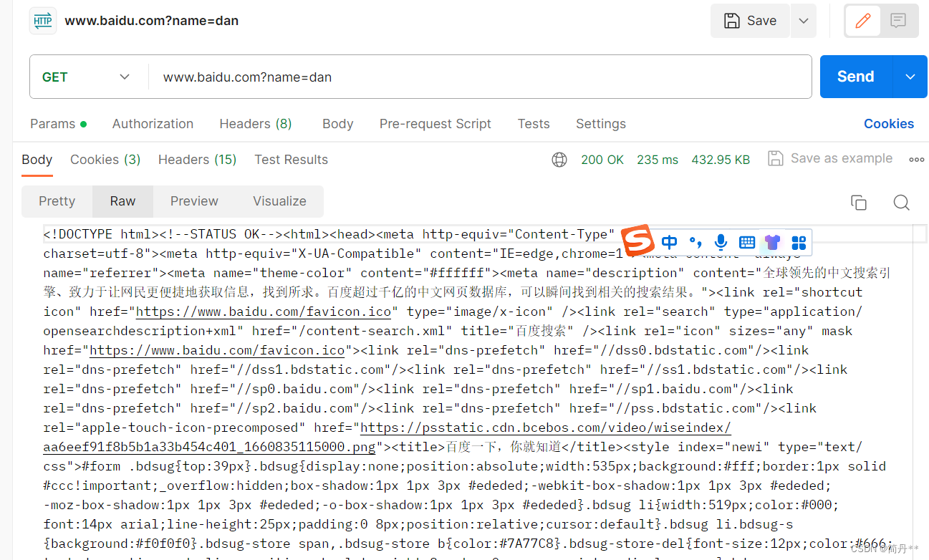This screenshot has width=929, height=560.
Task: Select the Test Results tab
Action: coord(291,160)
